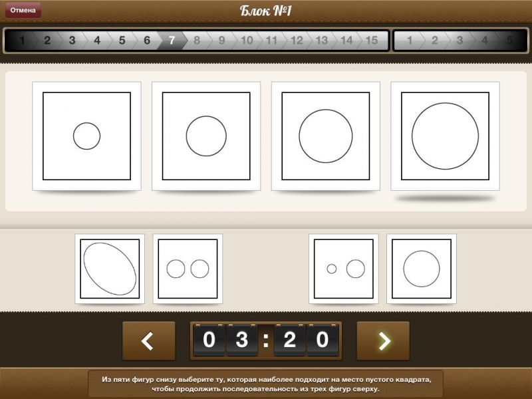This screenshot has width=532, height=399.
Task: Go to previous question with left arrow
Action: point(148,340)
